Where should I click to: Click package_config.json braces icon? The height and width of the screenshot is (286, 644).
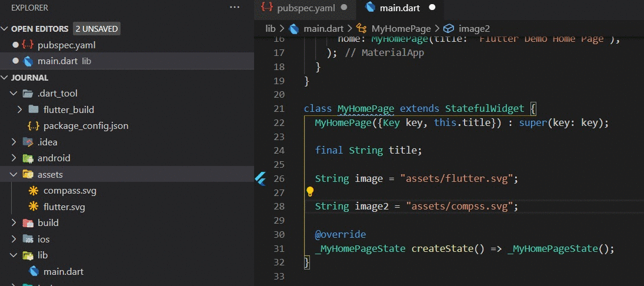pos(34,126)
